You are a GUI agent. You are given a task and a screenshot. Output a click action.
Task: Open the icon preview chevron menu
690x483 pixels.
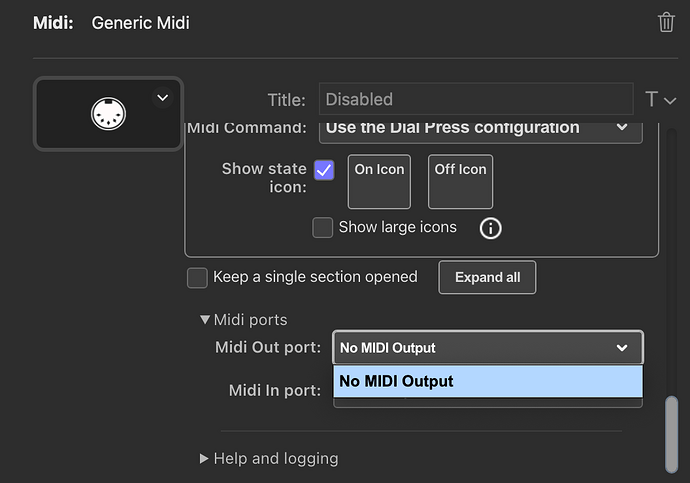pyautogui.click(x=162, y=97)
